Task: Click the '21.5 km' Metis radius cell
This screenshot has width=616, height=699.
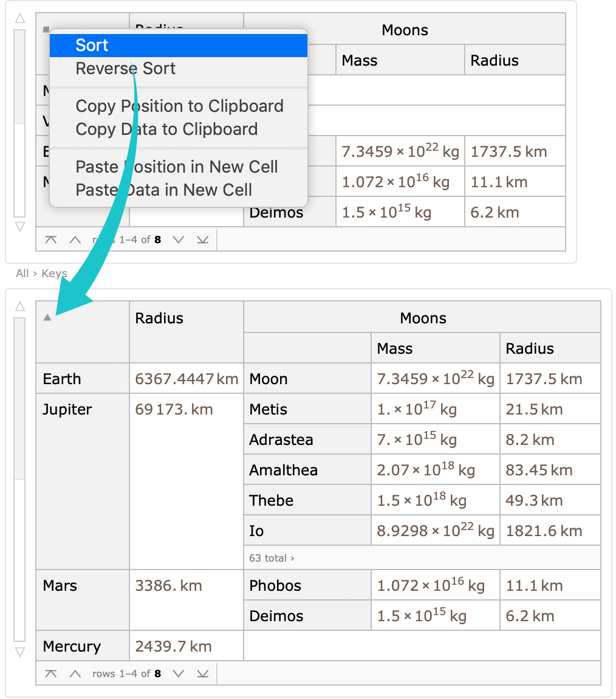Action: pyautogui.click(x=550, y=409)
